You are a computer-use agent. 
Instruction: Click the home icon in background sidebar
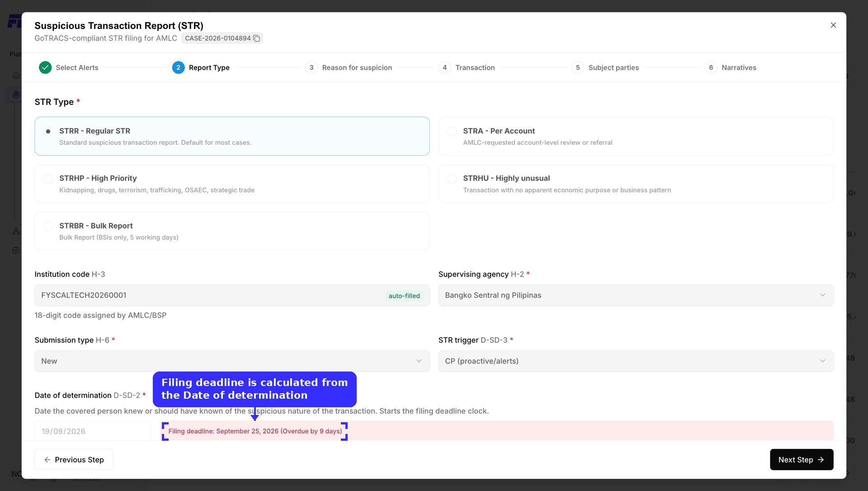(16, 76)
